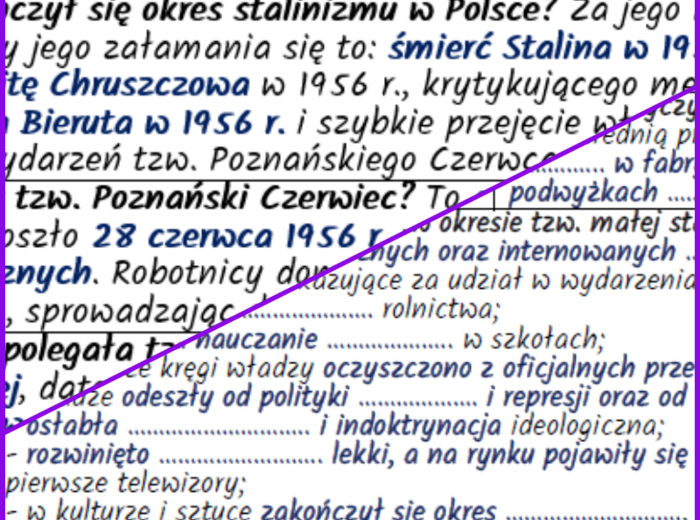Click the word "Robotnicy"
This screenshot has height=520, width=700.
point(188,273)
